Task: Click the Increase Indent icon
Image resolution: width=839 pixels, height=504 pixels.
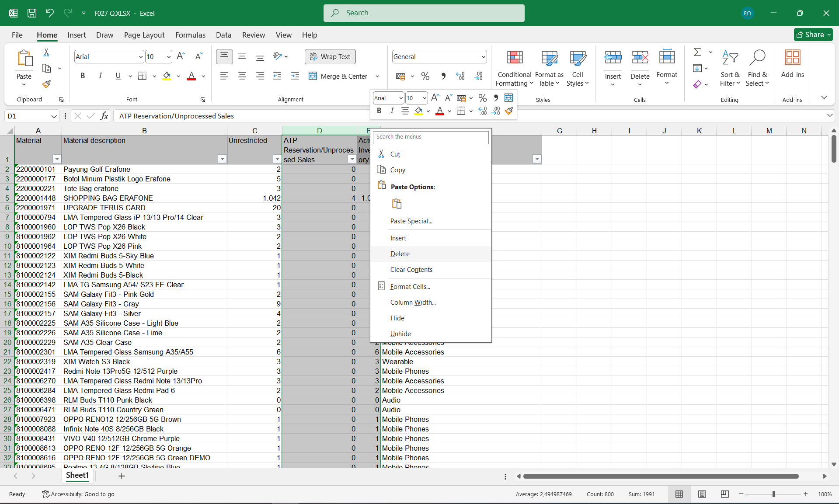Action: [295, 76]
